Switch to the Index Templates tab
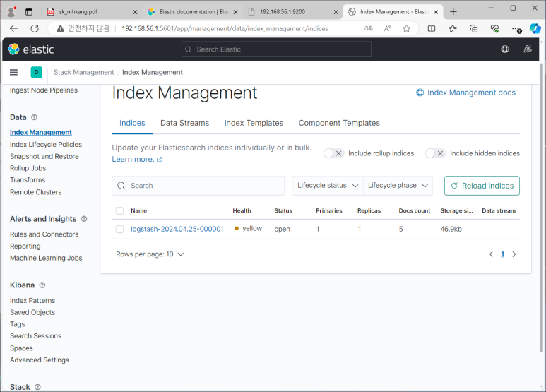The width and height of the screenshot is (546, 392). pyautogui.click(x=254, y=123)
